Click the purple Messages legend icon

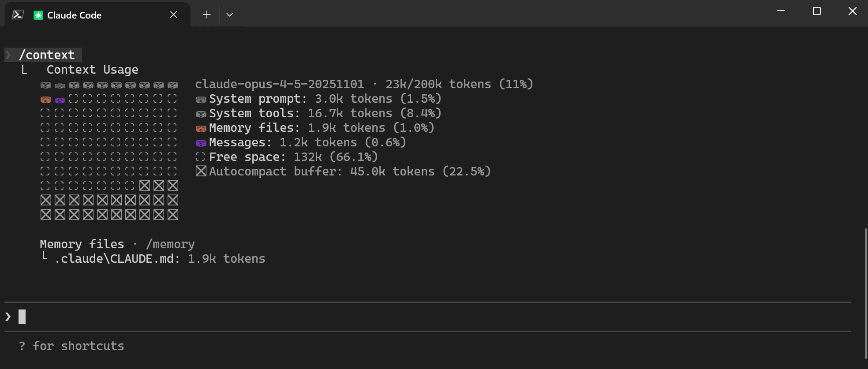(x=201, y=143)
